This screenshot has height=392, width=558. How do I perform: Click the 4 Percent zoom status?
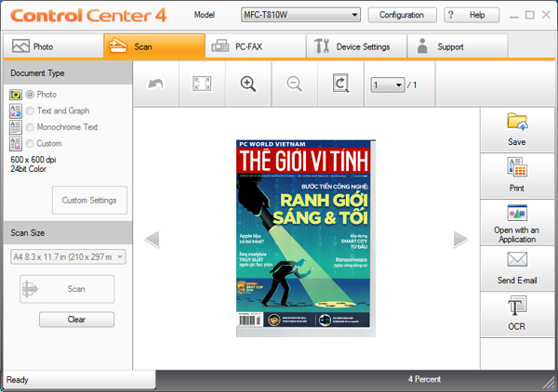(424, 379)
